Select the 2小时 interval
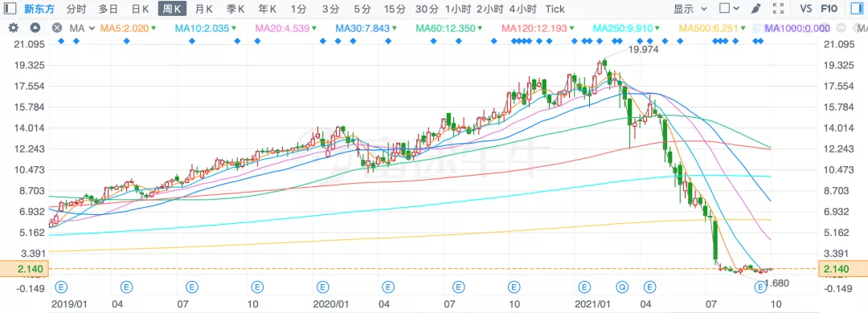Viewport: 868px width, 313px height. (x=489, y=9)
